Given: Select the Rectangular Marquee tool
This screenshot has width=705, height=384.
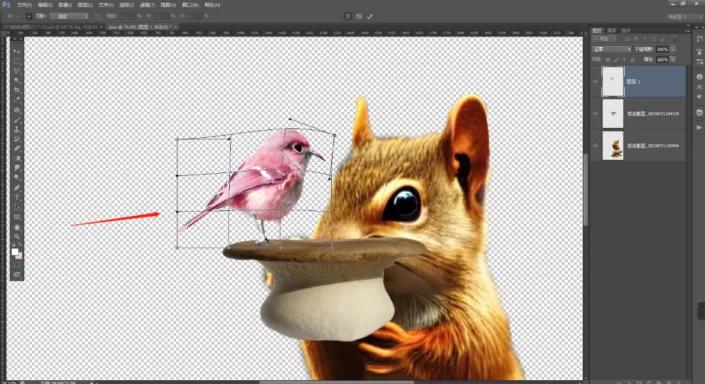Looking at the screenshot, I should pyautogui.click(x=17, y=61).
